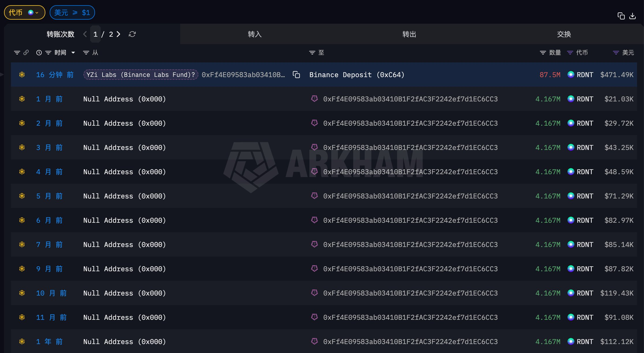The image size is (644, 353).
Task: Click the page number 1 input field
Action: click(95, 34)
